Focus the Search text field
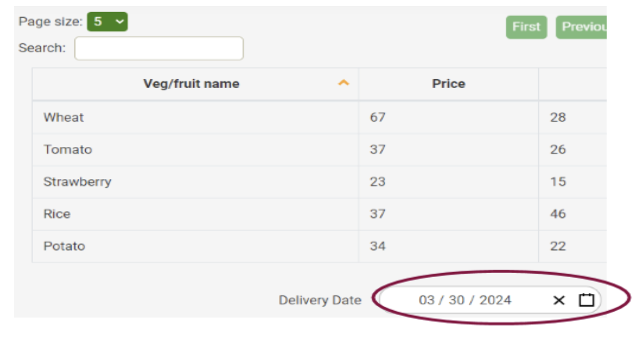The height and width of the screenshot is (337, 644). coord(159,48)
